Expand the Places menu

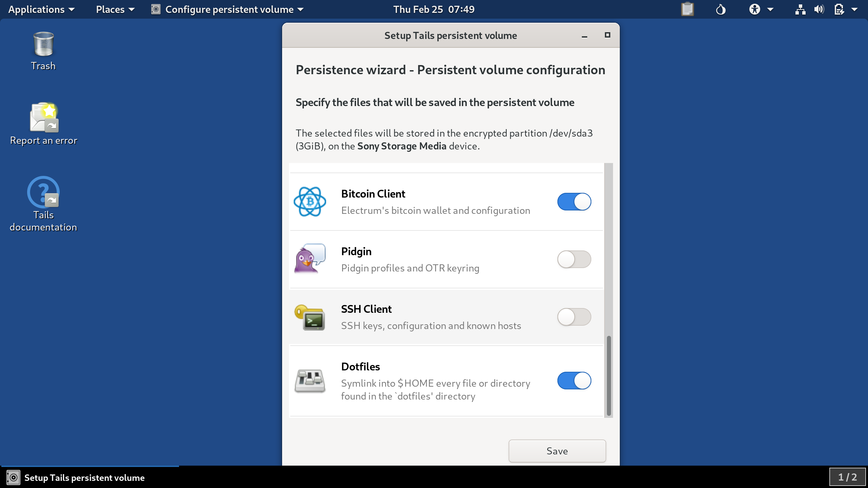click(115, 9)
